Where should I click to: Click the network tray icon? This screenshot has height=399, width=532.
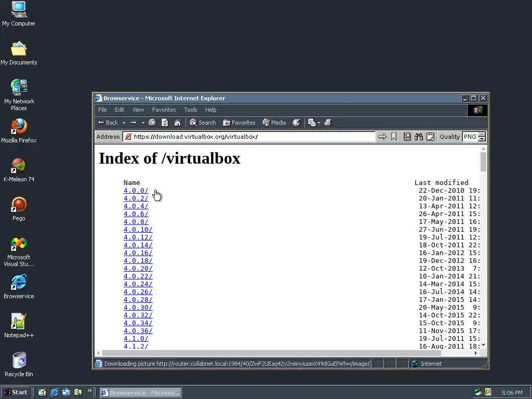[478, 393]
